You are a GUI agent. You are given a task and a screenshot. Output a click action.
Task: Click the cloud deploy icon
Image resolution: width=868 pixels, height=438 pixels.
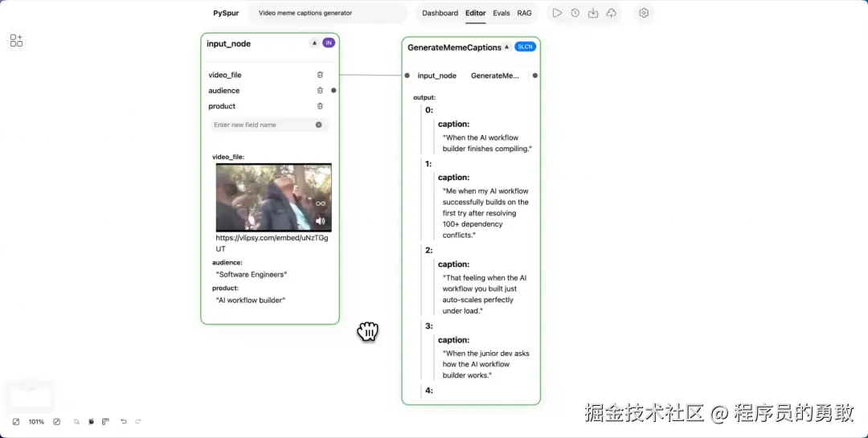click(x=611, y=13)
